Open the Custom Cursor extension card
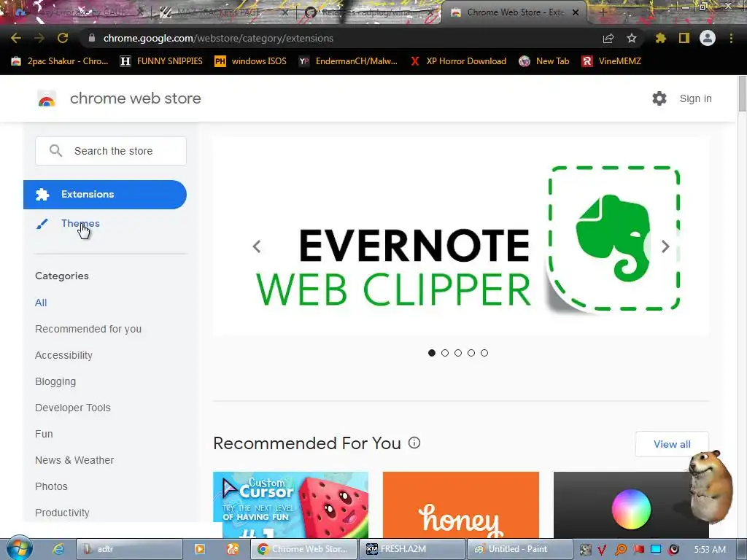The width and height of the screenshot is (747, 560). coord(290,505)
